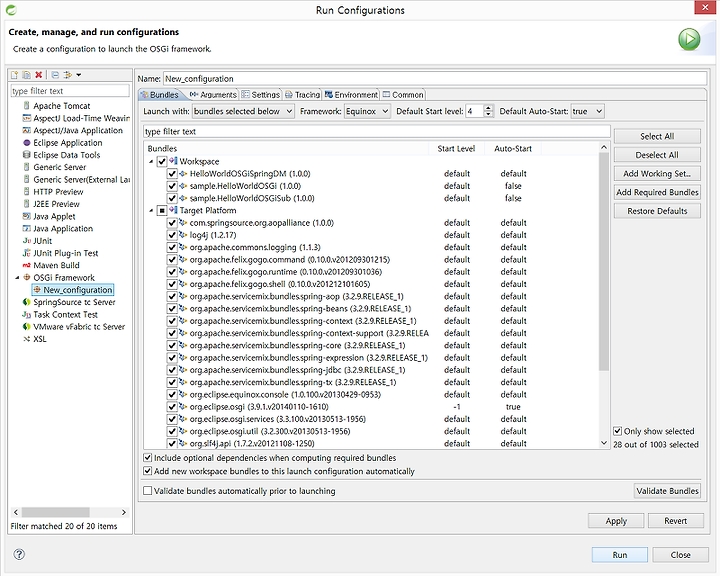Click the Name input field
Viewport: 720px width, 576px height.
coord(434,79)
